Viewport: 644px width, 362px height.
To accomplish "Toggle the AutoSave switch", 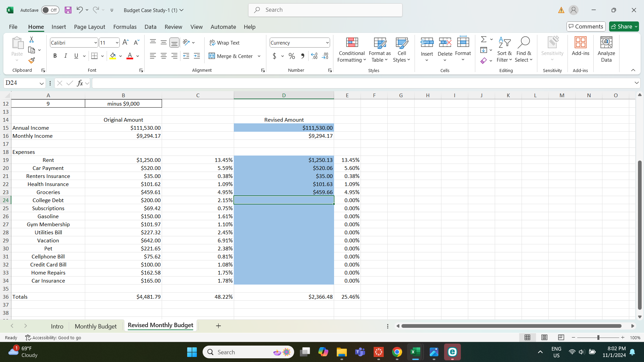I will (50, 10).
